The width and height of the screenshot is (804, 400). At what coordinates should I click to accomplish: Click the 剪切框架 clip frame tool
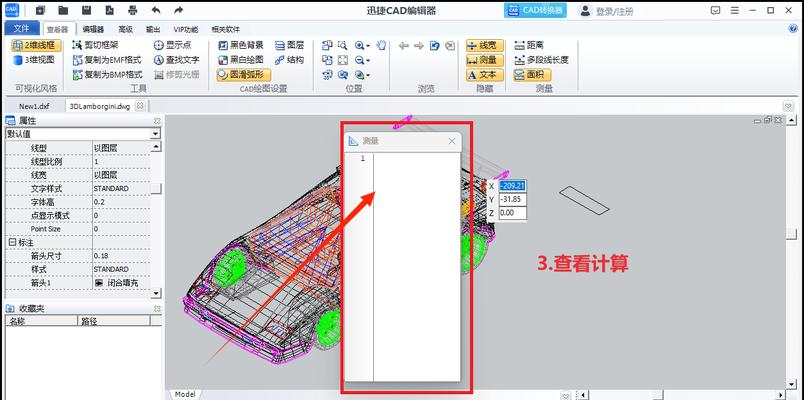95,45
